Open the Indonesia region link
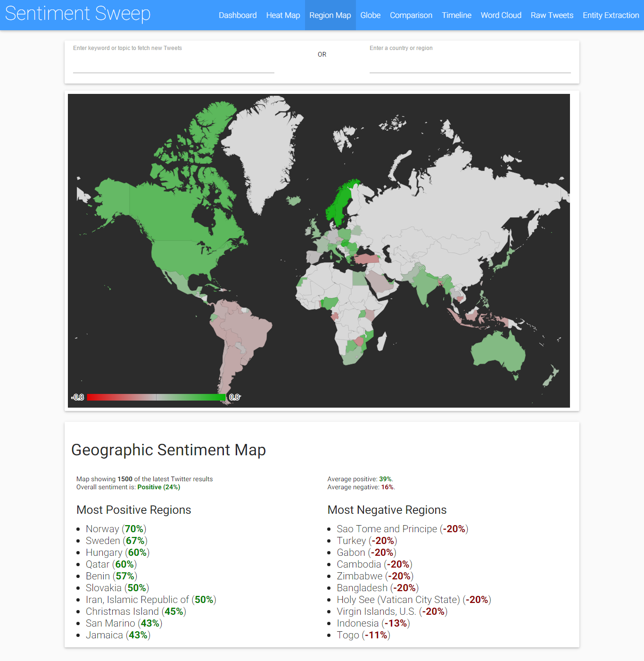Screen dimensions: 644x661 [357, 623]
